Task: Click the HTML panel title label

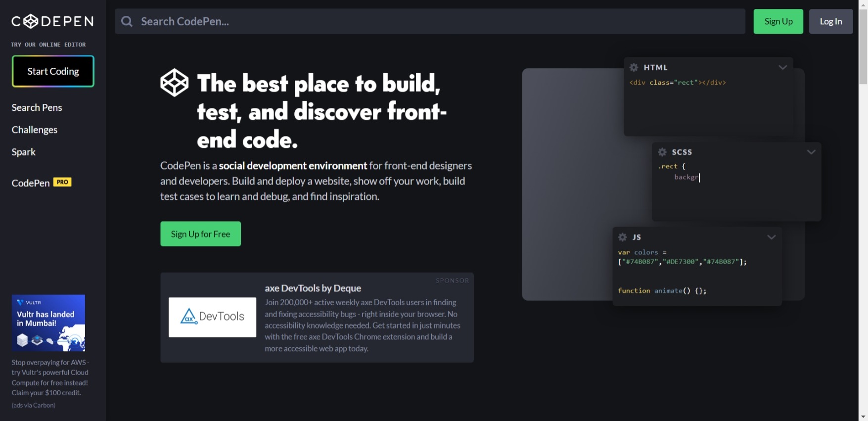Action: point(656,67)
